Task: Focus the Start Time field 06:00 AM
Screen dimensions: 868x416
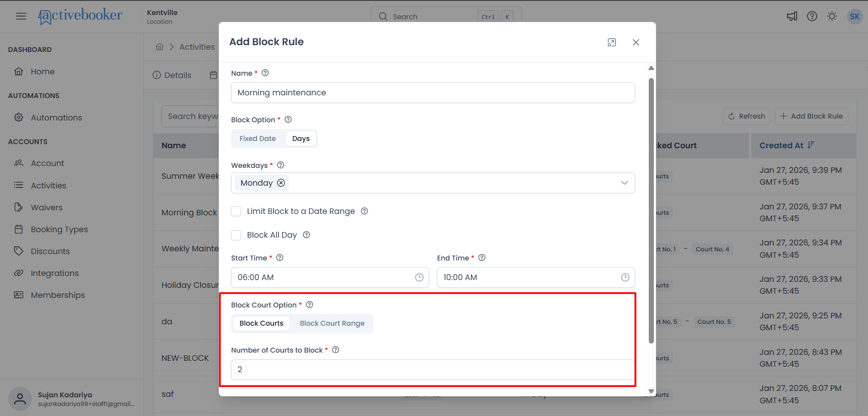Action: [330, 277]
